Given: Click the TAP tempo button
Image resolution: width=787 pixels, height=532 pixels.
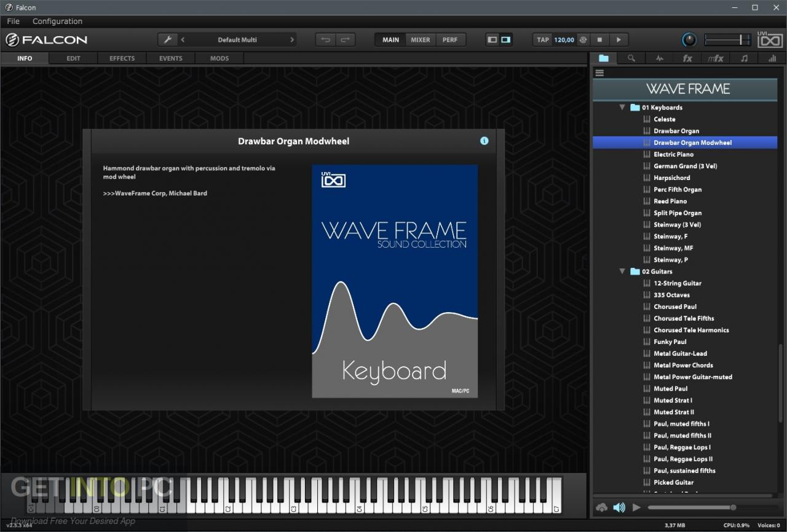Looking at the screenshot, I should tap(543, 40).
